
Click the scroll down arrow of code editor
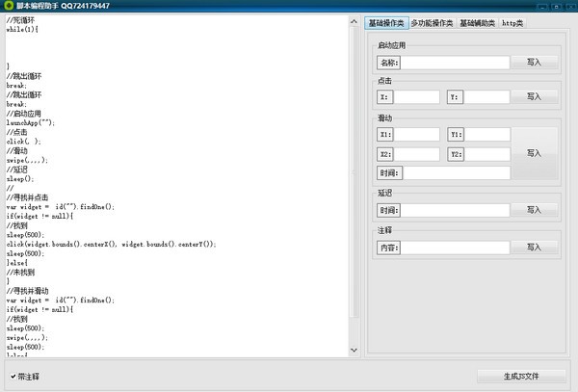click(354, 350)
